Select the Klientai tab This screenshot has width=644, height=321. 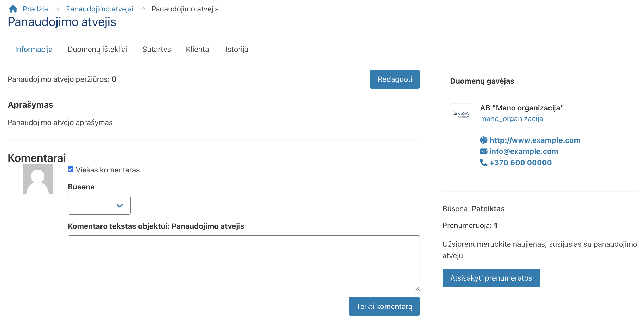click(x=198, y=49)
